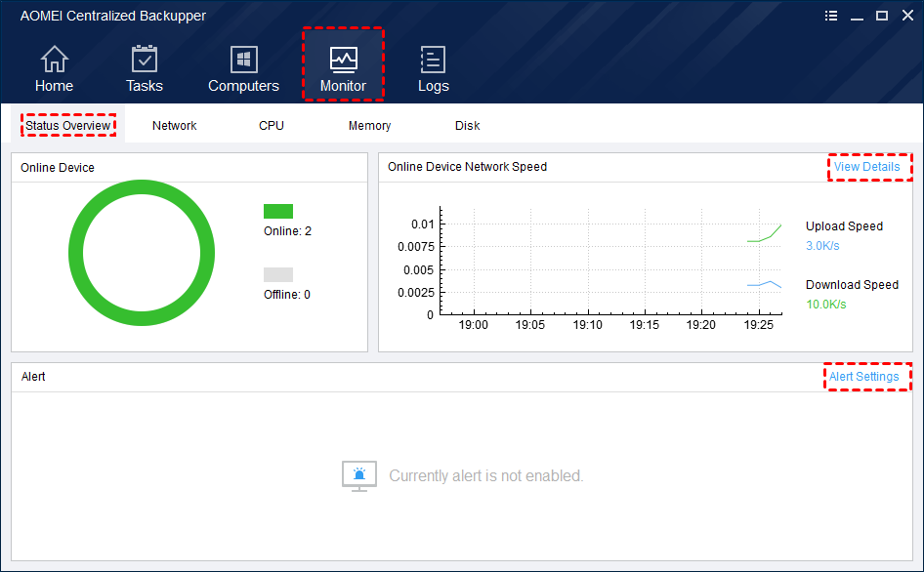Open the Computers section
This screenshot has width=924, height=572.
(243, 69)
